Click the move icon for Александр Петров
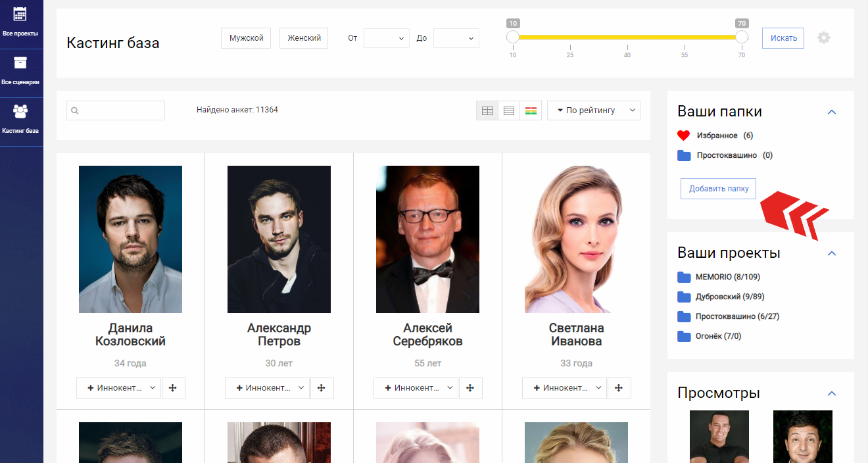Image resolution: width=868 pixels, height=463 pixels. [x=322, y=388]
